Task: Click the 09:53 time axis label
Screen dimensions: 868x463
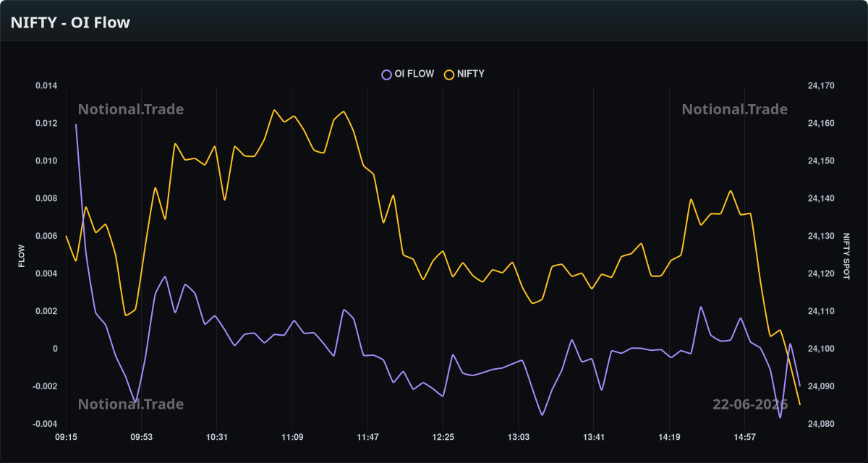Action: [x=141, y=437]
